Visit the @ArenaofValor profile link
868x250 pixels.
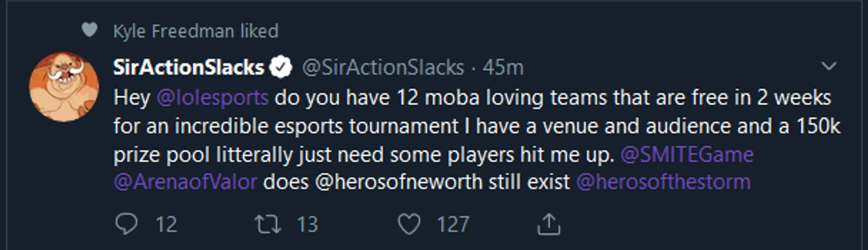[x=185, y=182]
